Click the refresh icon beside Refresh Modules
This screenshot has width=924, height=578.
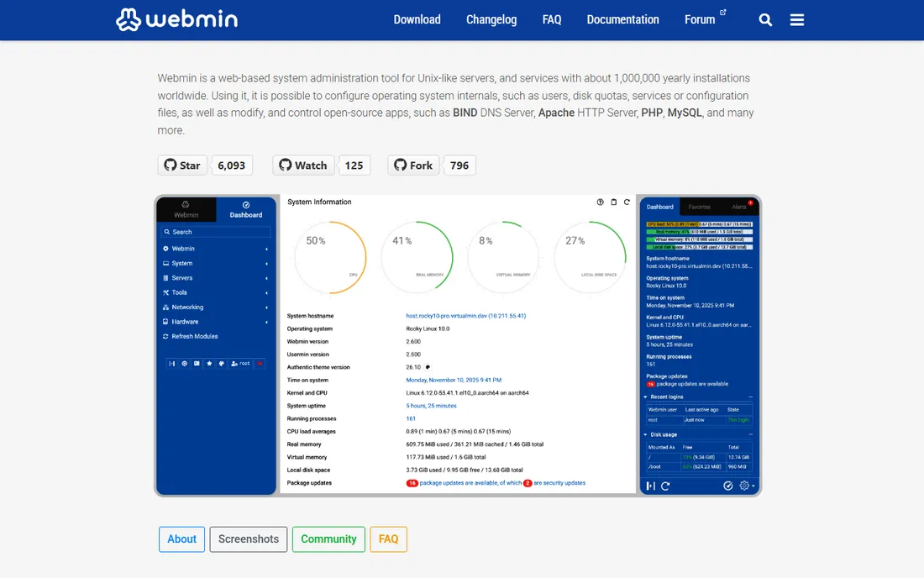point(165,336)
